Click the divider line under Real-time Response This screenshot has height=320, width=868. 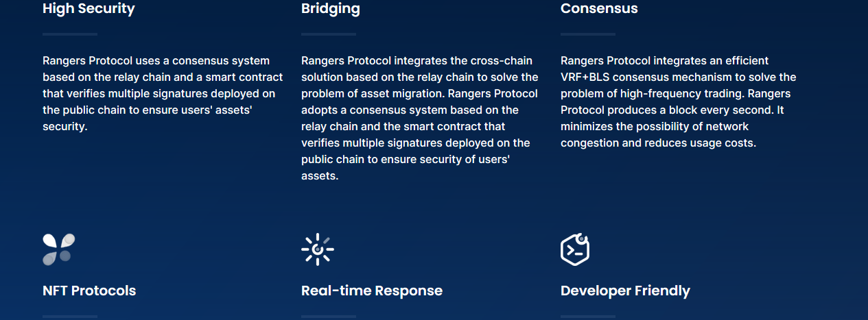tap(329, 317)
